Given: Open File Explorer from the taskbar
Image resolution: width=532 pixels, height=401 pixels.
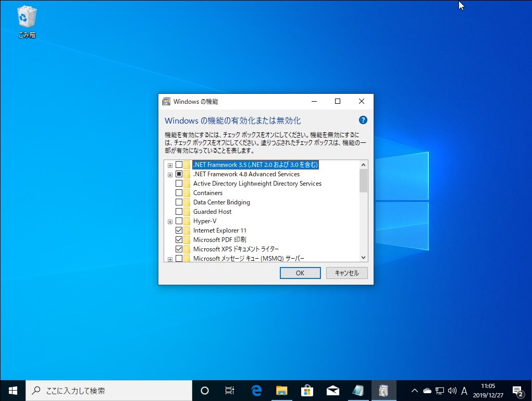Looking at the screenshot, I should [x=281, y=390].
